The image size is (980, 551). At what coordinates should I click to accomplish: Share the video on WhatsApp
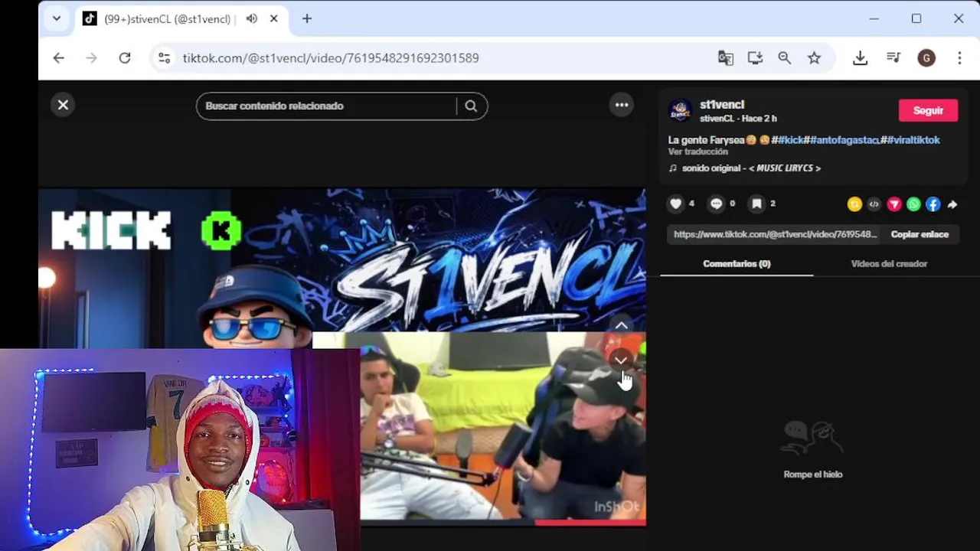pos(913,204)
